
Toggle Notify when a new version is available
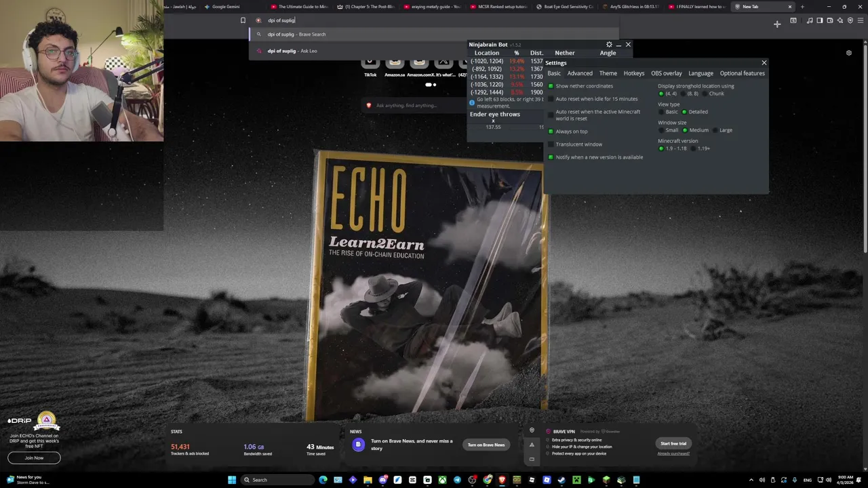551,157
